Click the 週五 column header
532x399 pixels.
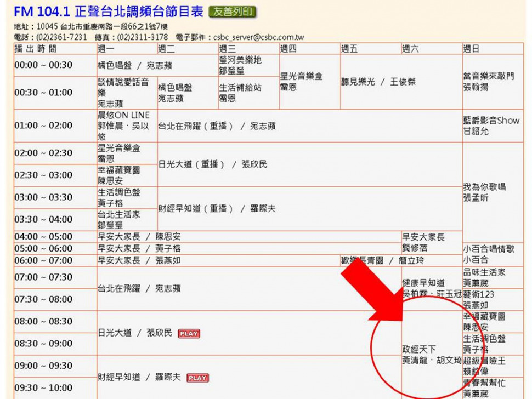[371, 48]
